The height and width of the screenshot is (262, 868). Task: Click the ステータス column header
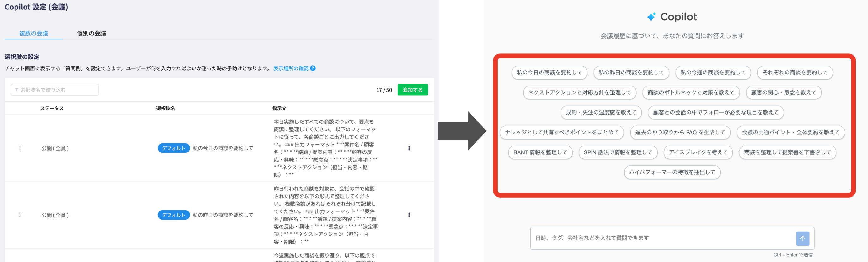tap(52, 109)
